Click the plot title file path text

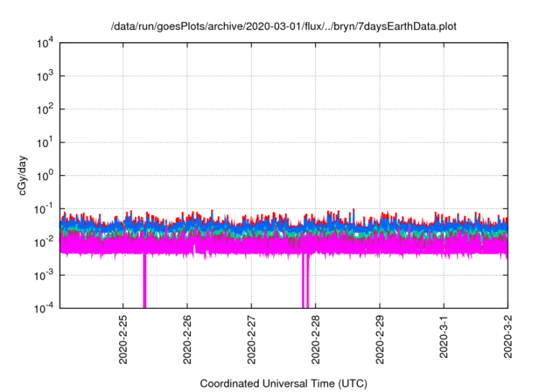tap(283, 26)
